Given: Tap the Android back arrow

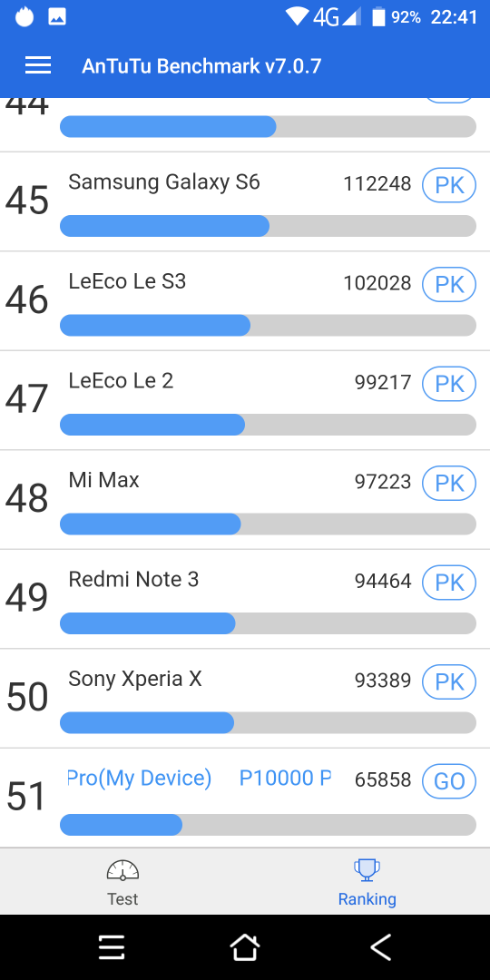Looking at the screenshot, I should [x=380, y=947].
